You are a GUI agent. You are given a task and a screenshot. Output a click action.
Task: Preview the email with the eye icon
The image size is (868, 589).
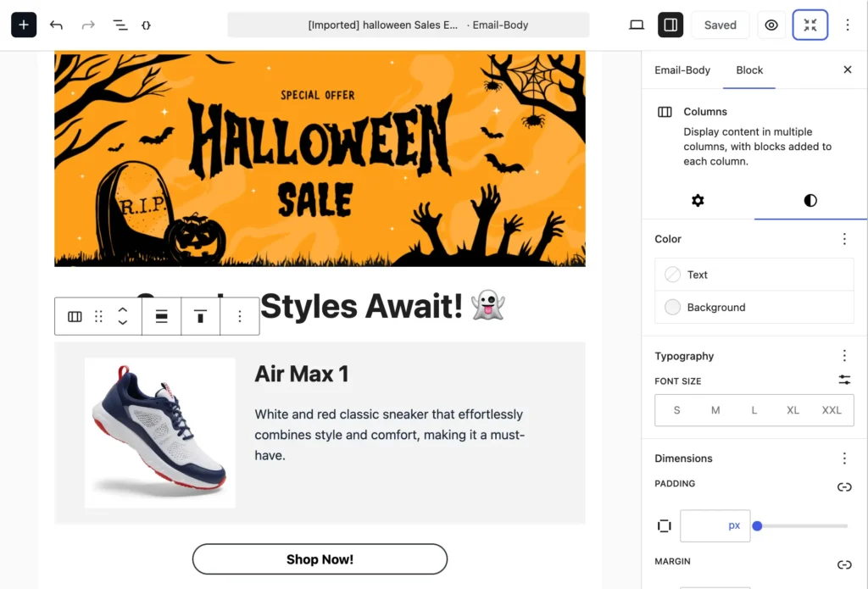771,25
